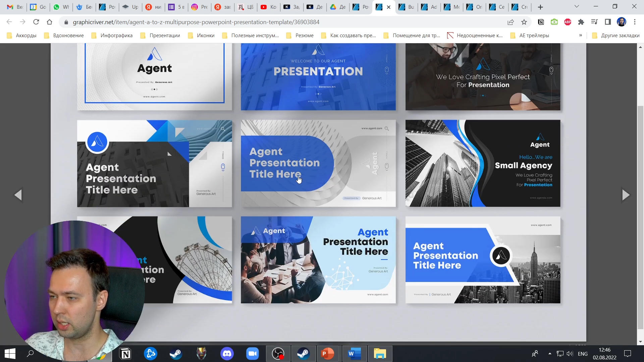Toggle the browser side panel icon
This screenshot has height=362, width=644.
[x=608, y=22]
